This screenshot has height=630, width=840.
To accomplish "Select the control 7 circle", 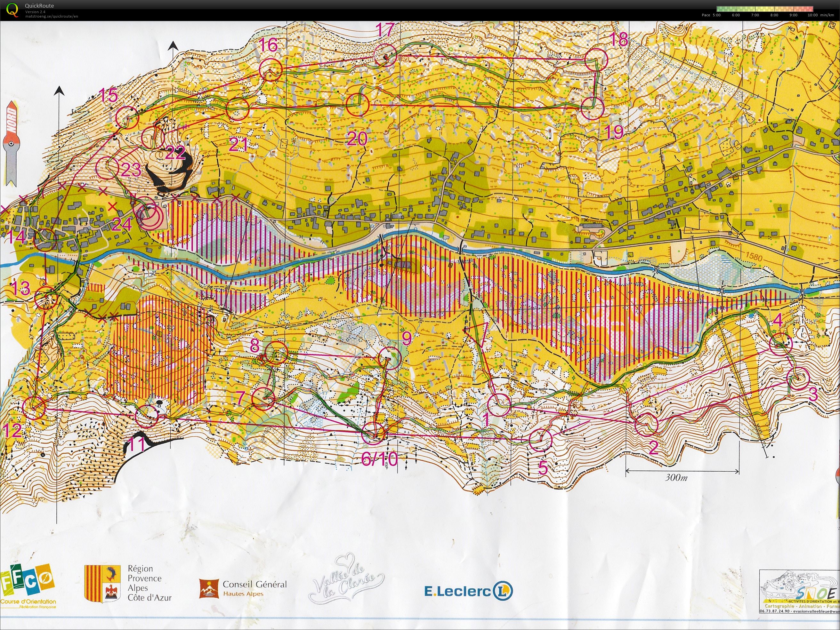I will (263, 398).
